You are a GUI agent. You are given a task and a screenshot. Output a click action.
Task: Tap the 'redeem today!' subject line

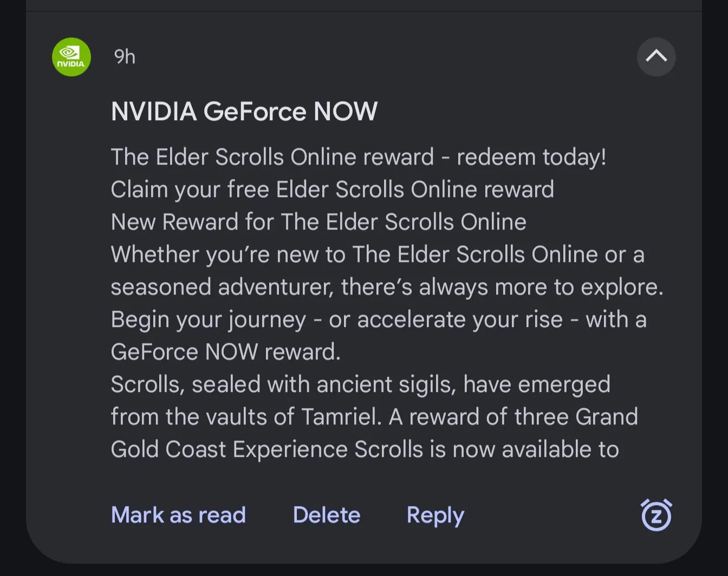click(x=358, y=157)
